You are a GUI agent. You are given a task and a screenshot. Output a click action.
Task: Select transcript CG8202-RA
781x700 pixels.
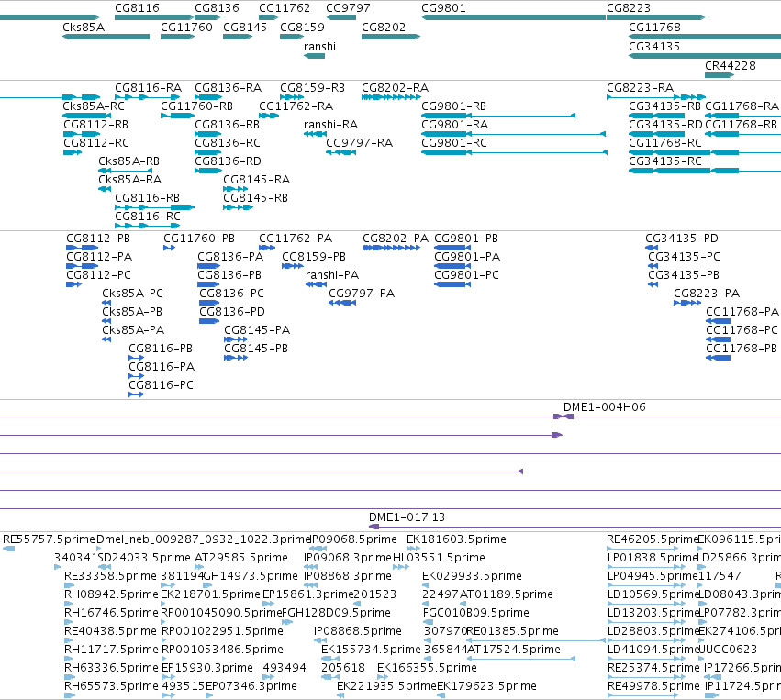[392, 97]
